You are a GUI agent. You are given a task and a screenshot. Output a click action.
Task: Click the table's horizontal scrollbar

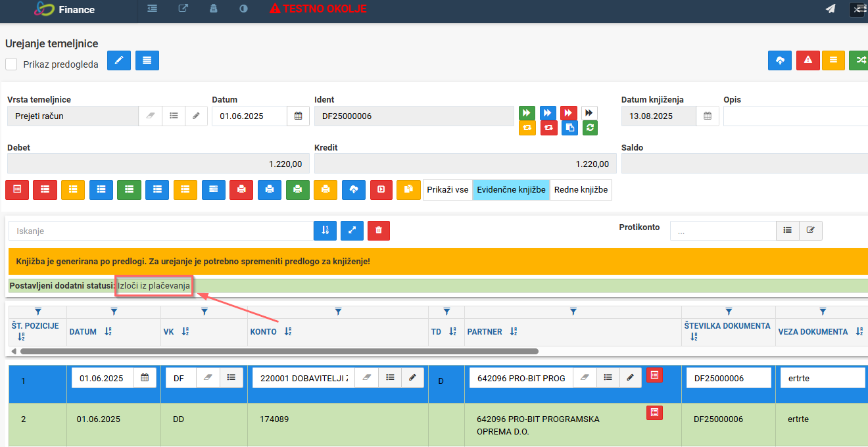click(x=279, y=351)
